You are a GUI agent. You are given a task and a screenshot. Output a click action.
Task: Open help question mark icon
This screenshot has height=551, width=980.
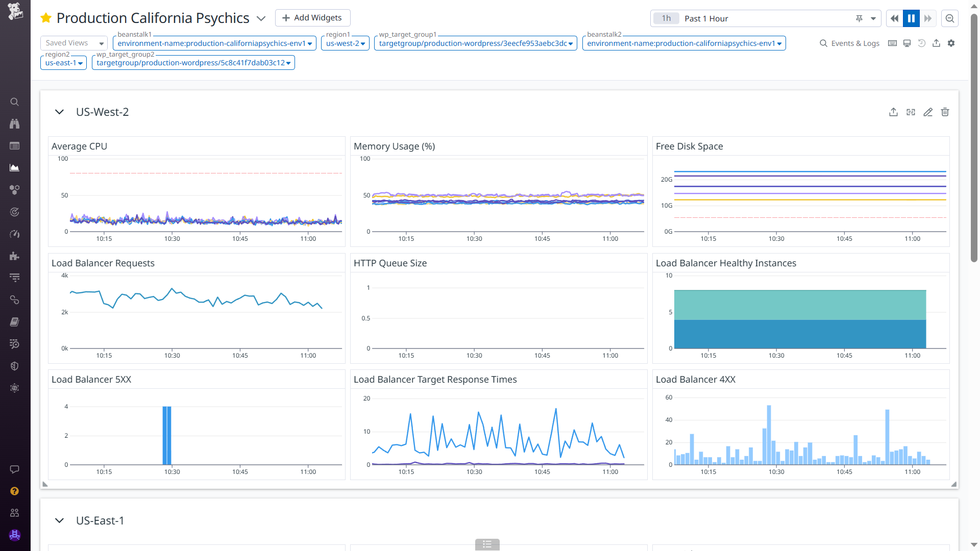14,491
